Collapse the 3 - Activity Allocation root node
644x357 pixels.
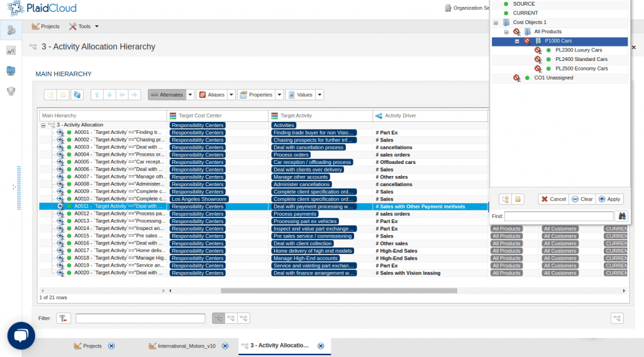click(x=43, y=125)
